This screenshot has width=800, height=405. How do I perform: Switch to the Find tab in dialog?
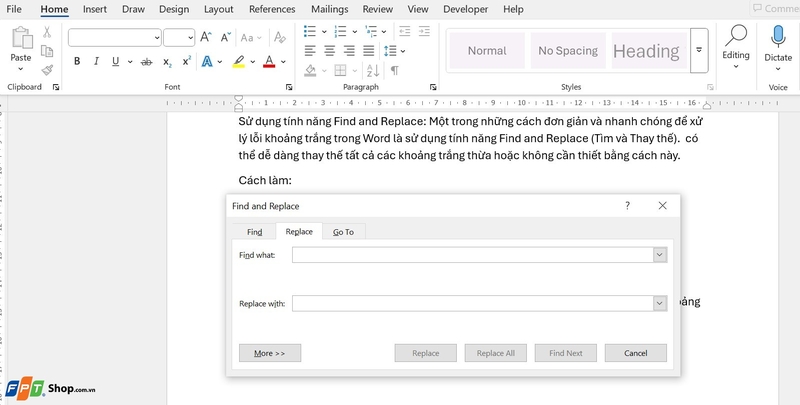coord(254,232)
